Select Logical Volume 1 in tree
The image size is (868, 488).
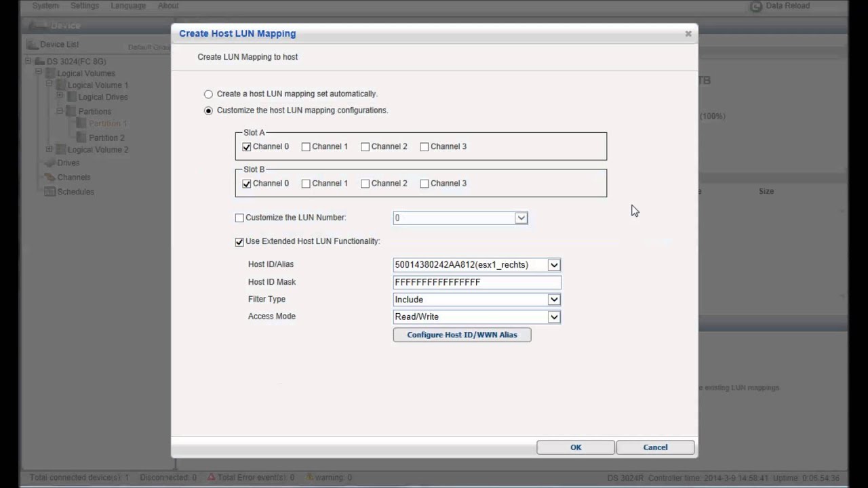(x=98, y=85)
